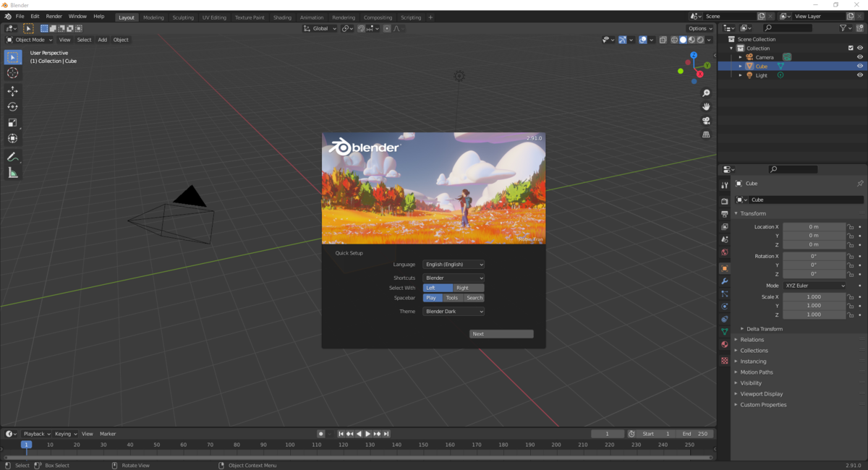Viewport: 868px width, 470px height.
Task: Open the Language dropdown in Quick Setup
Action: (x=454, y=265)
